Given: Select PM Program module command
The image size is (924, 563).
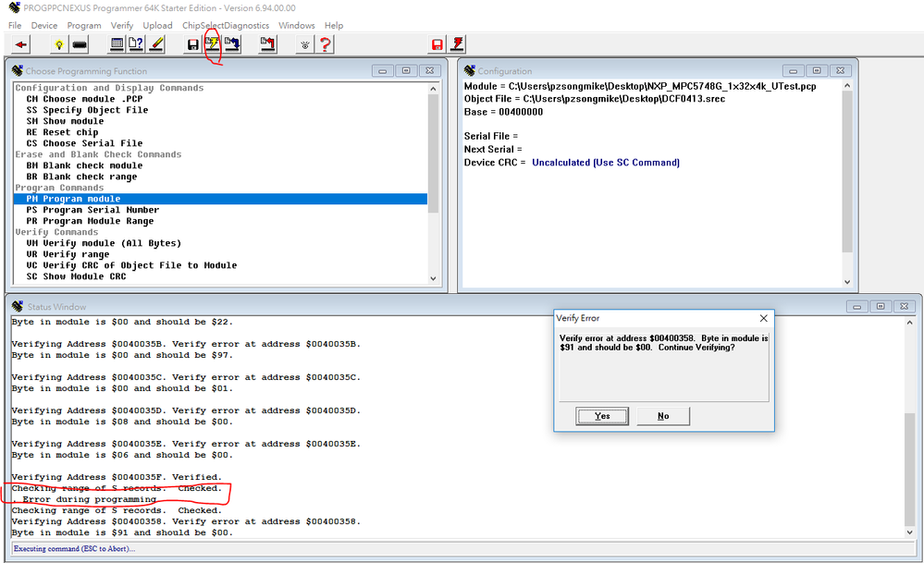Looking at the screenshot, I should pyautogui.click(x=220, y=199).
